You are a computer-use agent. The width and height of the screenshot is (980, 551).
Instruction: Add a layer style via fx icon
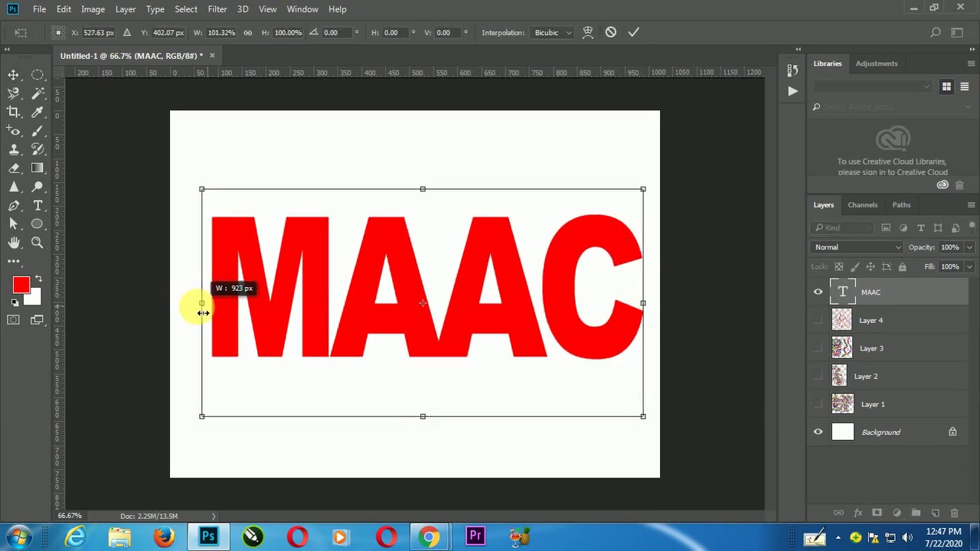(x=857, y=513)
